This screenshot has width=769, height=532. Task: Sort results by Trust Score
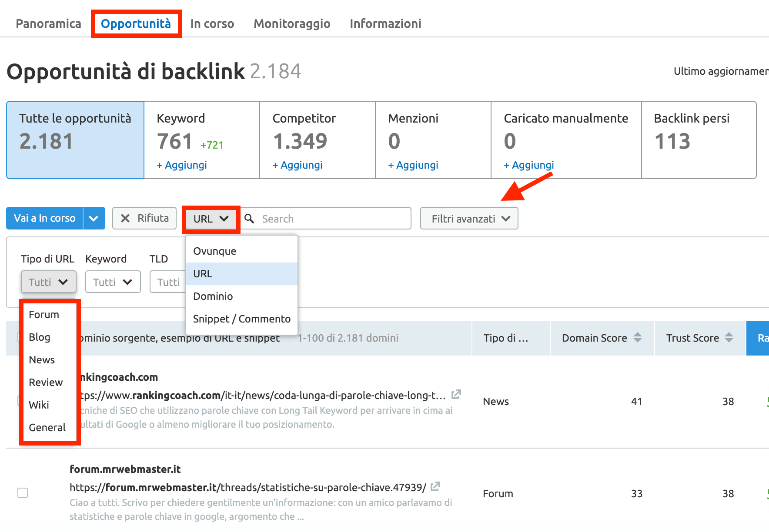tap(729, 338)
